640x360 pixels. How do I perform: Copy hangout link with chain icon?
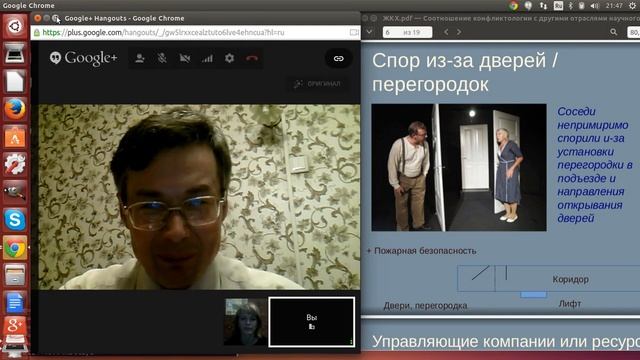click(338, 58)
